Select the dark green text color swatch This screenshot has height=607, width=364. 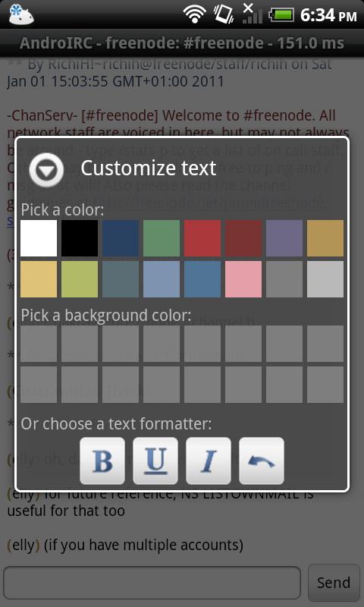(162, 238)
